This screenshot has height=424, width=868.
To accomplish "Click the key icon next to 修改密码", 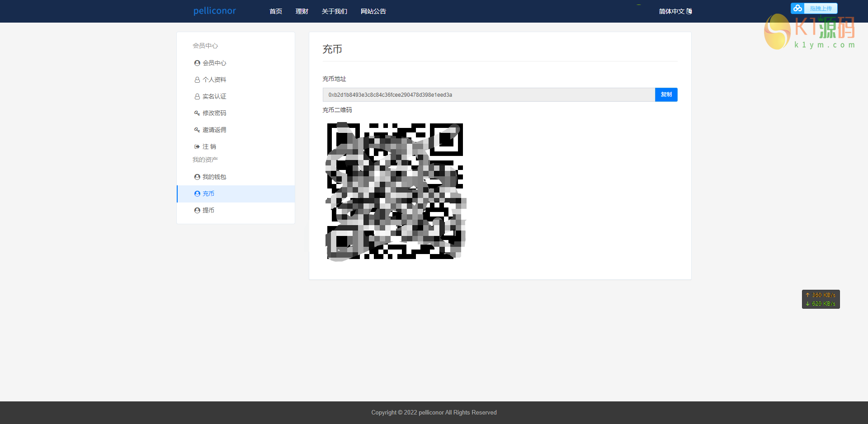I will tap(197, 113).
